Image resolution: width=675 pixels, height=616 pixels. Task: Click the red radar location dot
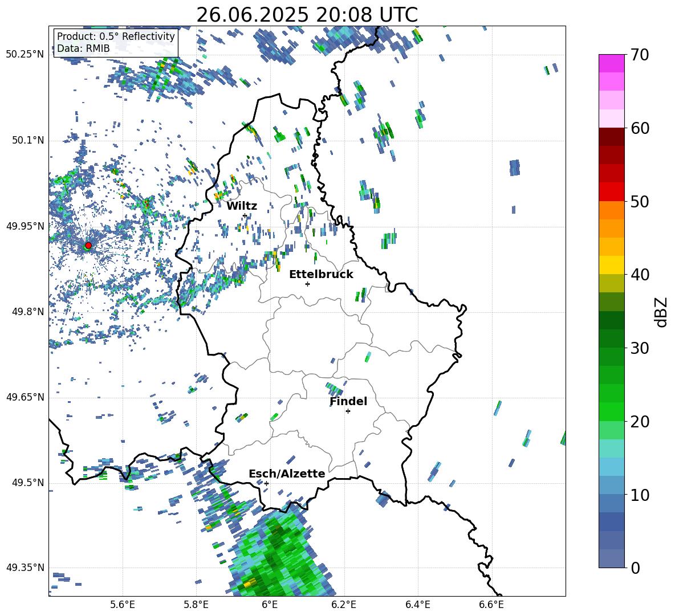(88, 246)
